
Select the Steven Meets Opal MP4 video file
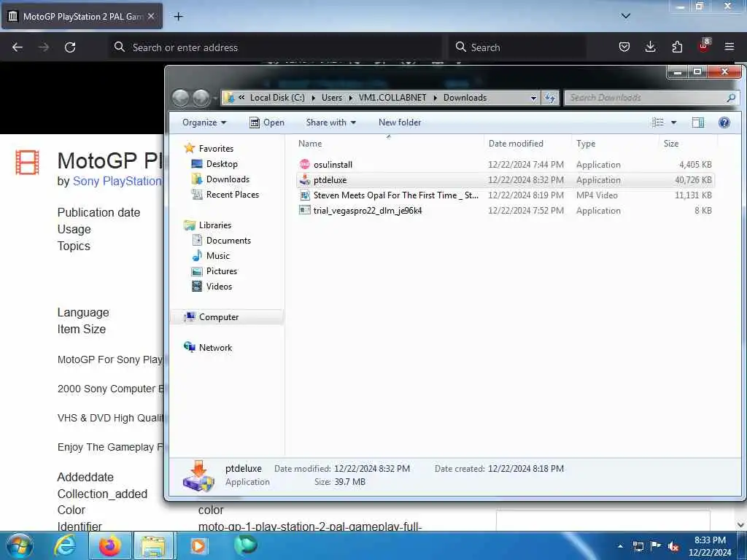395,195
